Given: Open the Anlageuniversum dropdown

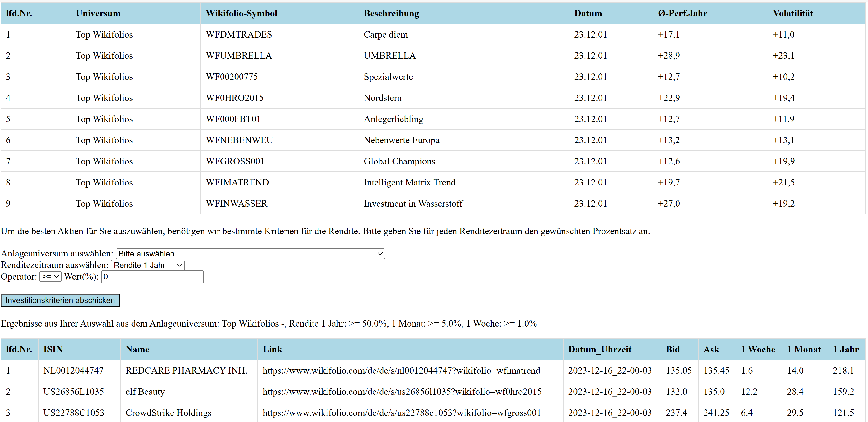Looking at the screenshot, I should [250, 253].
